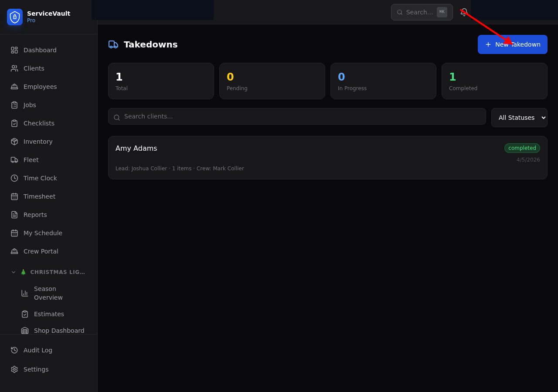The height and width of the screenshot is (392, 558).
Task: Select the Inventory box icon
Action: pos(14,142)
